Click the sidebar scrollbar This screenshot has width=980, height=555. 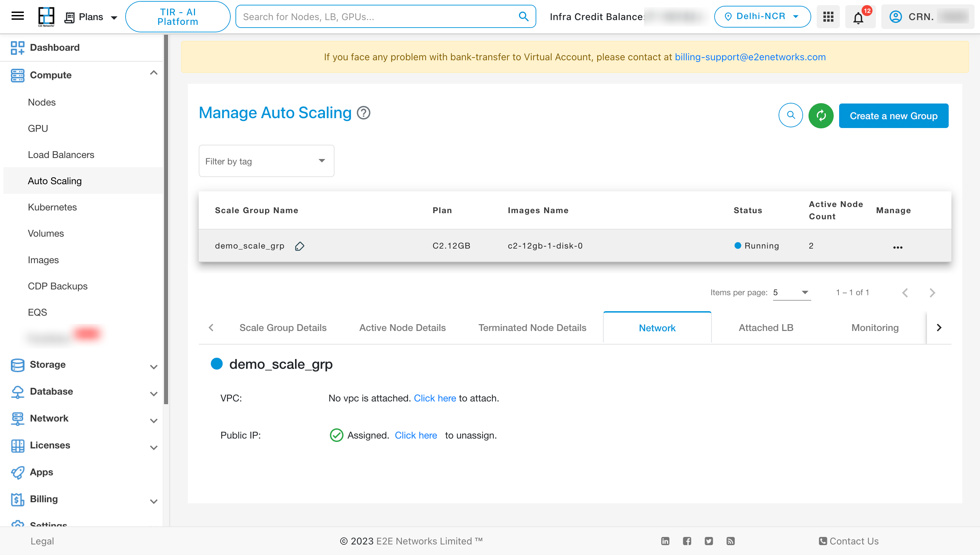(166, 219)
